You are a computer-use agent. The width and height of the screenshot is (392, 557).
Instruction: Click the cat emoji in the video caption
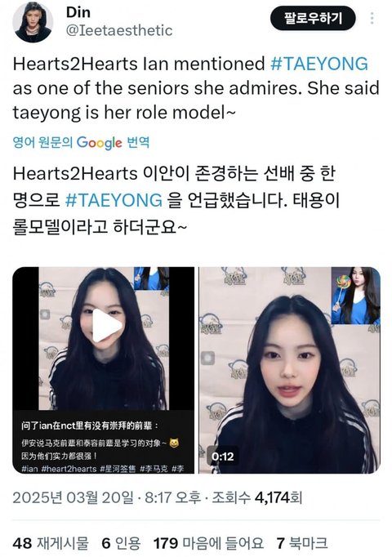pos(174,443)
